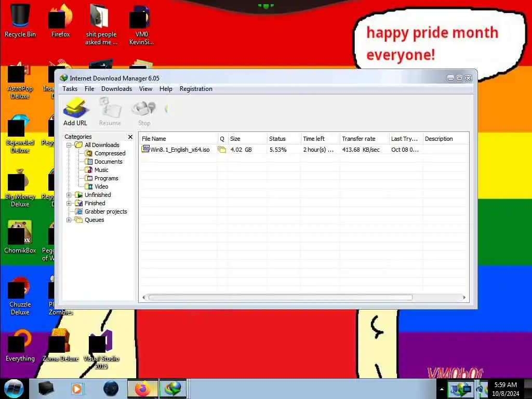The height and width of the screenshot is (399, 532).
Task: Open the File menu
Action: point(89,89)
